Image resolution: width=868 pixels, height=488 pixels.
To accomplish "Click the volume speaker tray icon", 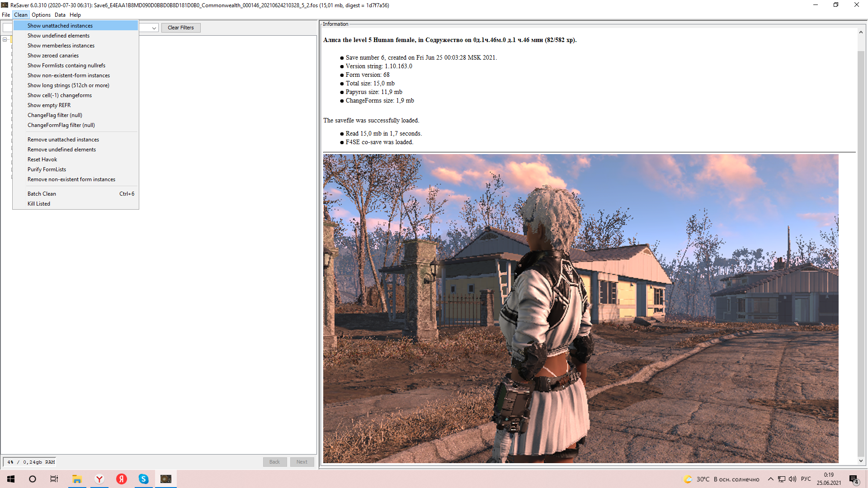I will coord(793,479).
